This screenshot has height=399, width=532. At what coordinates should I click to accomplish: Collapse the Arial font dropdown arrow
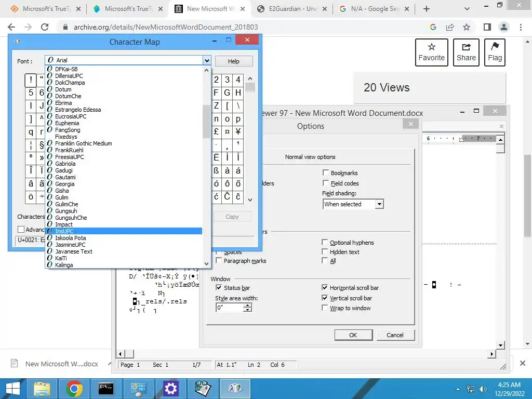coord(207,60)
